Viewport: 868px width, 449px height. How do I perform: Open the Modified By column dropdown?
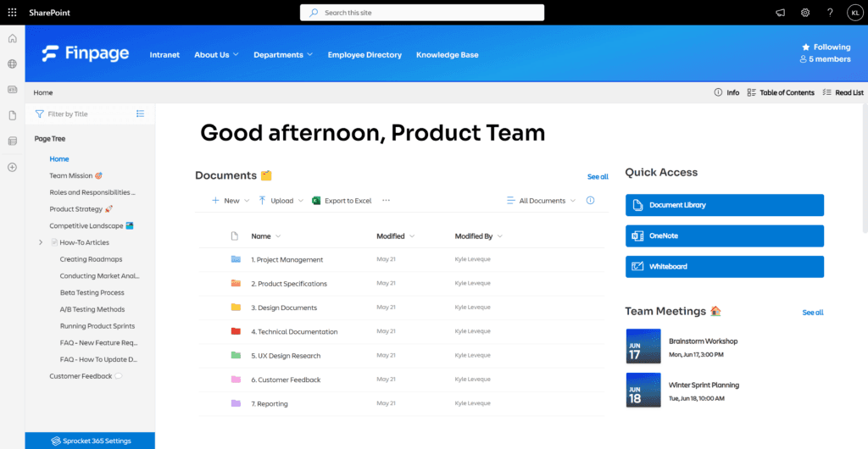tap(500, 236)
